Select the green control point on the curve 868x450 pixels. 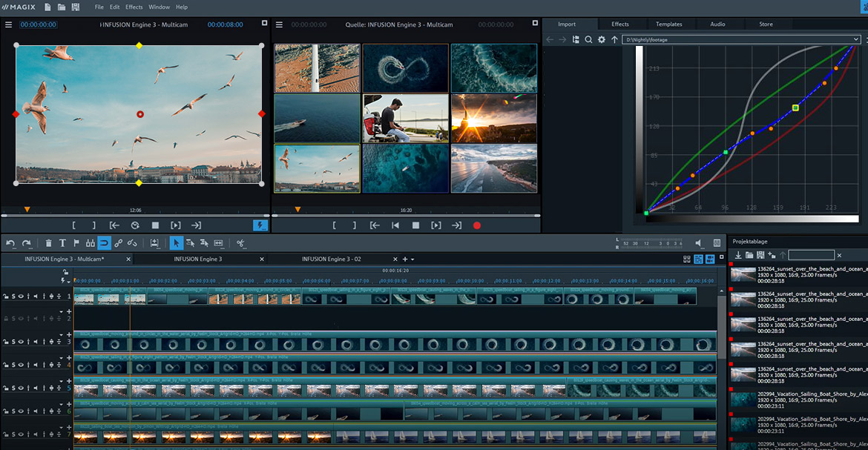tap(795, 107)
